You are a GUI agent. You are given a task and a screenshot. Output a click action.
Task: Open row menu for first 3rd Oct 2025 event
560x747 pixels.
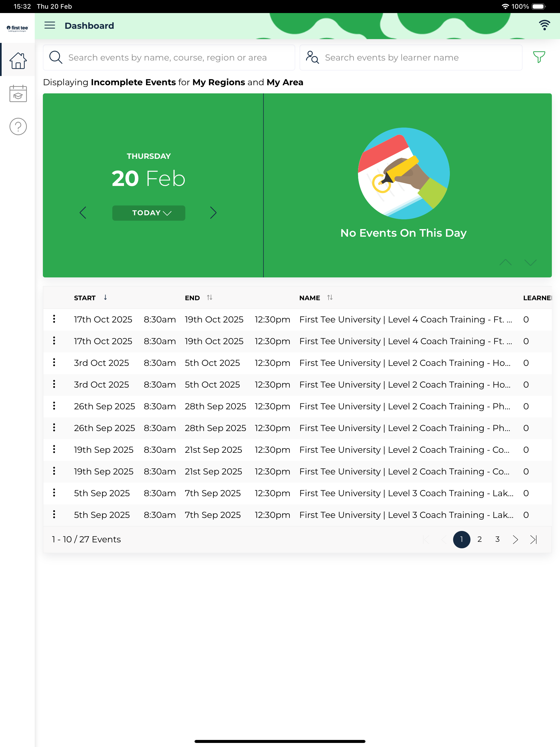tap(54, 362)
